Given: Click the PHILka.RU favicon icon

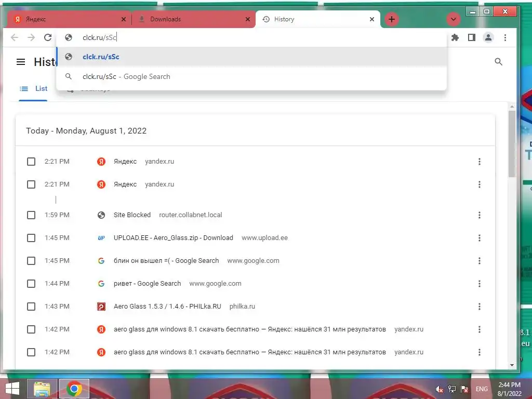Looking at the screenshot, I should 101,307.
